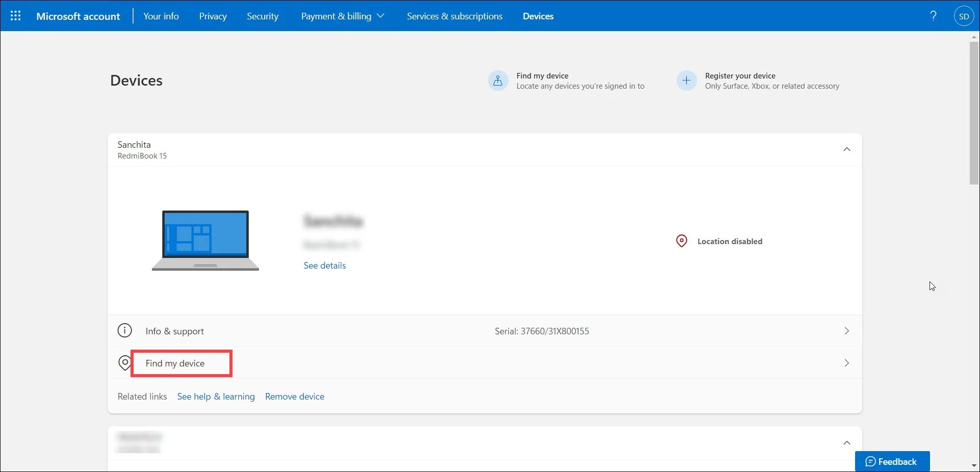Screen dimensions: 980x472
Task: Open the help question mark icon
Action: click(933, 16)
